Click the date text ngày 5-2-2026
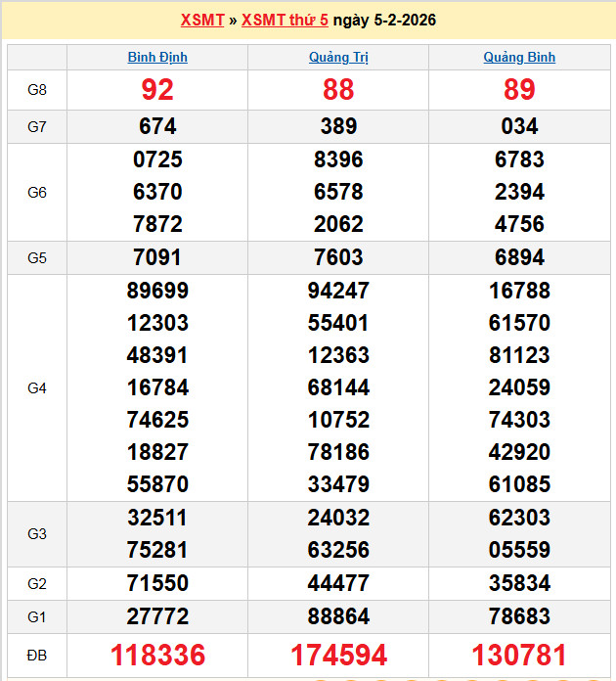 coord(384,20)
